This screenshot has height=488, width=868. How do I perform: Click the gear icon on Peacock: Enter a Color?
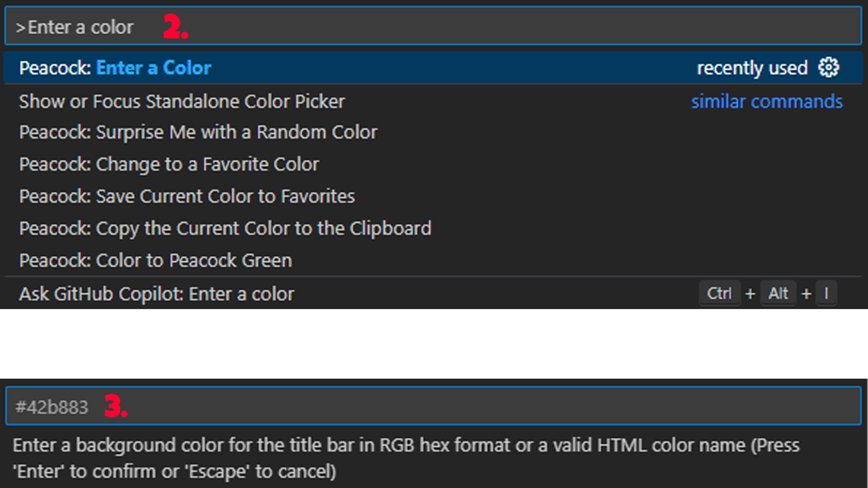[829, 67]
